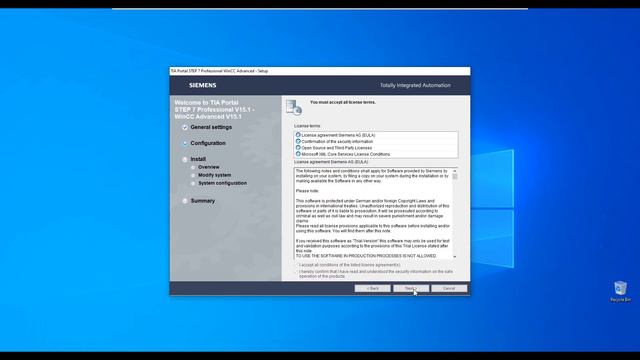Screen dimensions: 640x360
Task: Click the license text scrollbar thumb
Action: click(455, 176)
